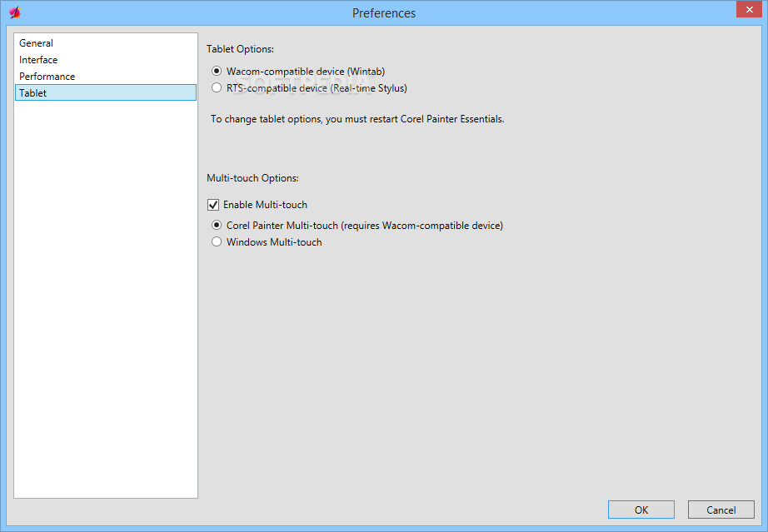This screenshot has width=768, height=532.
Task: Click the restart Corel Painter Essentials notice
Action: [357, 119]
